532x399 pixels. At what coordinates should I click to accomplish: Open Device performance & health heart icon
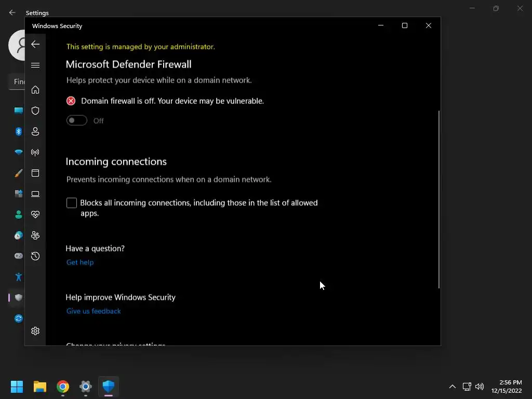pyautogui.click(x=35, y=215)
